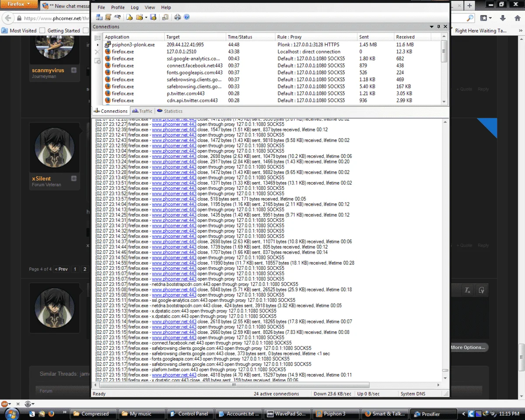Click www.phcorner.net:443 link at 23:14:59
Image resolution: width=525 pixels, height=420 pixels.
pyautogui.click(x=174, y=263)
